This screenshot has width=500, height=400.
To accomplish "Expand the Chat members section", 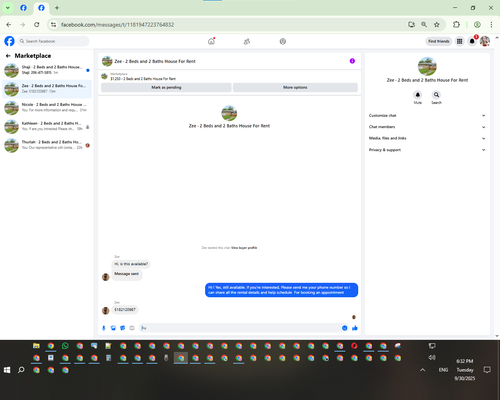I will [427, 127].
